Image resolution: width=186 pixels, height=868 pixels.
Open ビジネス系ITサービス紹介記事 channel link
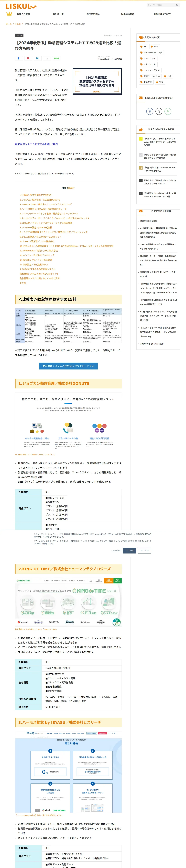coord(110,59)
